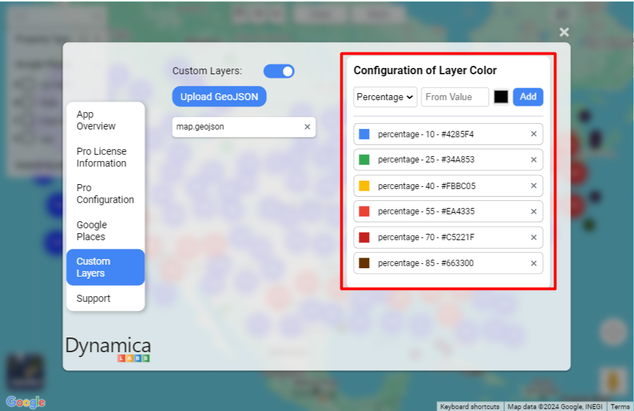This screenshot has width=634, height=411.
Task: Select the Custom Layers menu item
Action: pyautogui.click(x=106, y=267)
